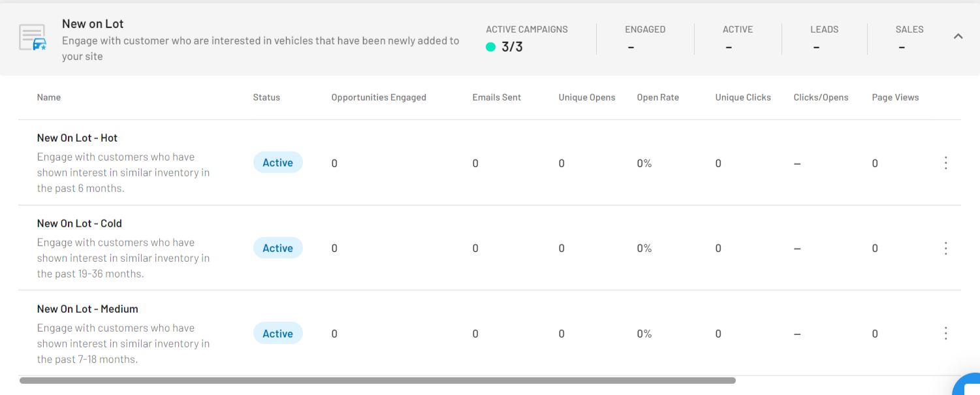The image size is (980, 395).
Task: Open the New On Lot - Cold campaign
Action: tap(79, 223)
